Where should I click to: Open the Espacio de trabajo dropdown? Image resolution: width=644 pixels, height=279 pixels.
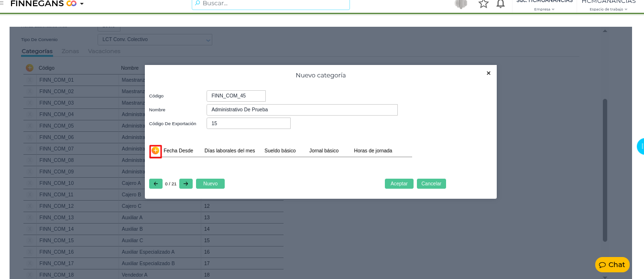pyautogui.click(x=608, y=9)
